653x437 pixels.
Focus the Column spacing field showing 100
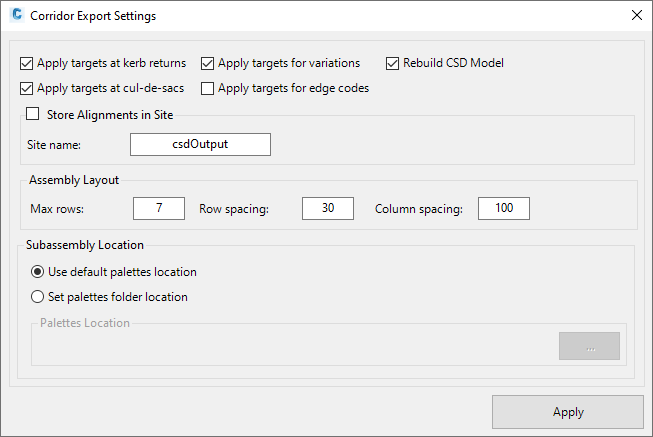[504, 208]
